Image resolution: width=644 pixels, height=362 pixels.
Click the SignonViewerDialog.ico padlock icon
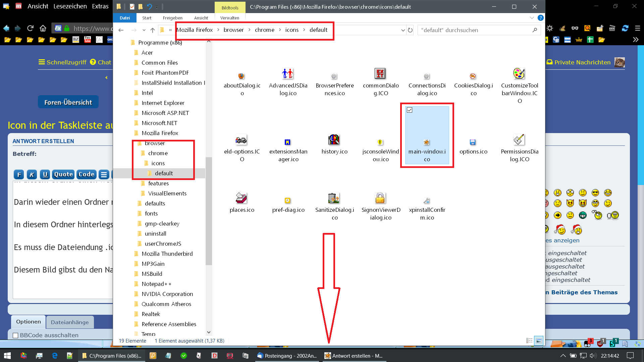(380, 198)
